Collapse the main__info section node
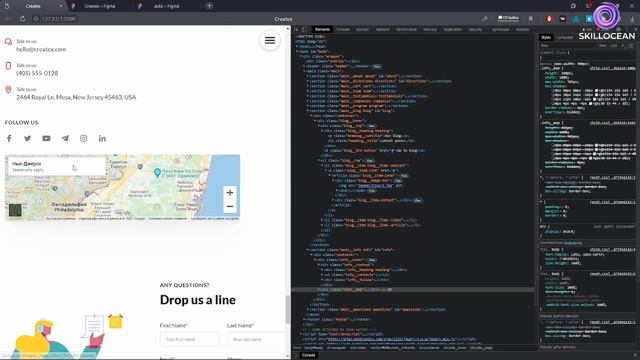The image size is (640, 360). [x=308, y=250]
